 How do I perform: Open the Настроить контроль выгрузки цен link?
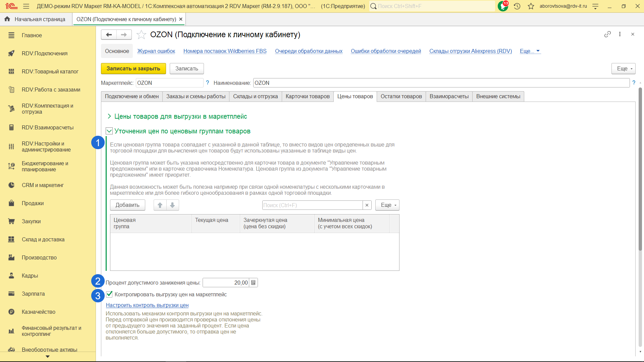coord(147,305)
